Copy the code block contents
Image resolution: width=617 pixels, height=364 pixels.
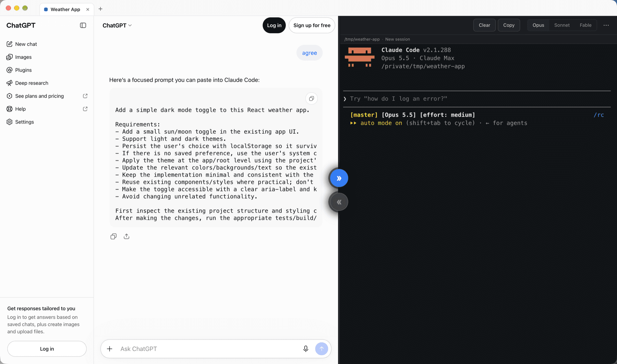311,99
